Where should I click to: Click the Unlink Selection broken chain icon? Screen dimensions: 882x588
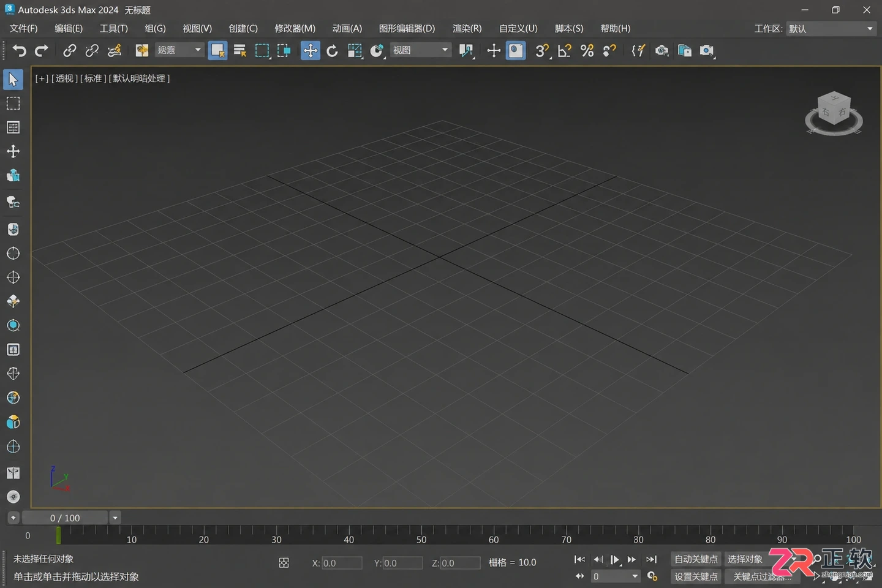click(x=92, y=51)
